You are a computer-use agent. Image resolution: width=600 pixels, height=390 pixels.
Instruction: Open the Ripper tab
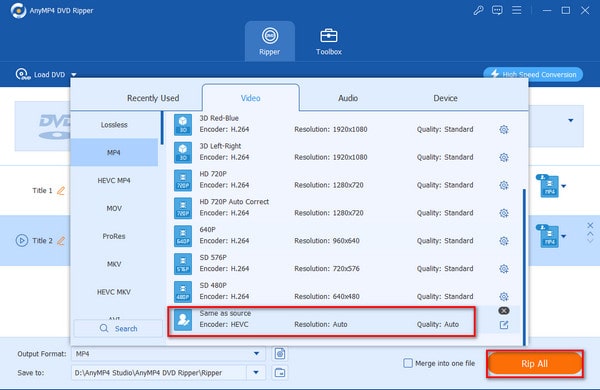pos(270,41)
